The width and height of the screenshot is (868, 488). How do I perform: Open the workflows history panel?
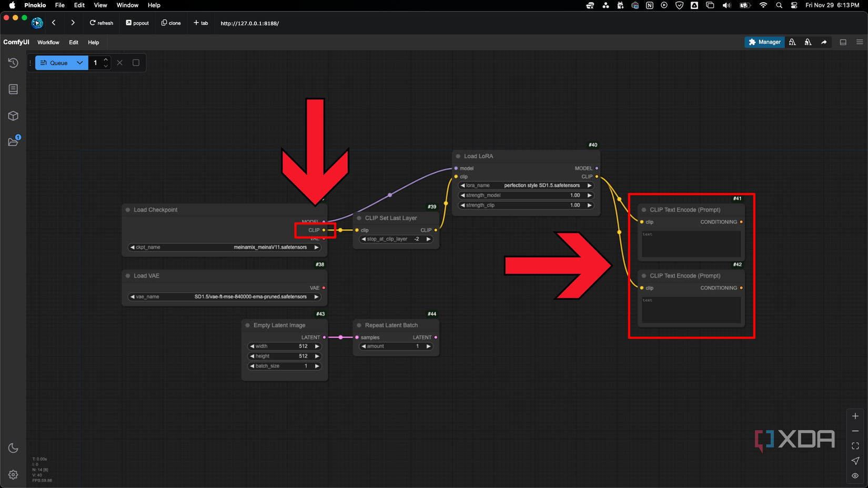[x=13, y=63]
